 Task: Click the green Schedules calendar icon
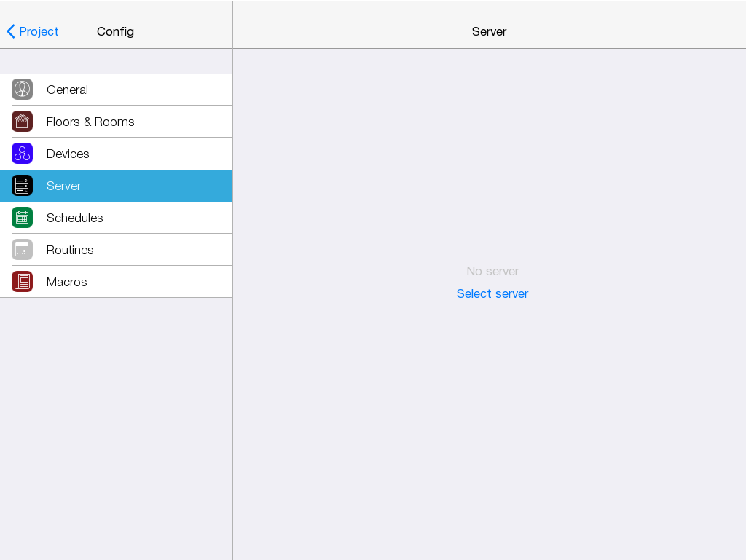(x=22, y=218)
